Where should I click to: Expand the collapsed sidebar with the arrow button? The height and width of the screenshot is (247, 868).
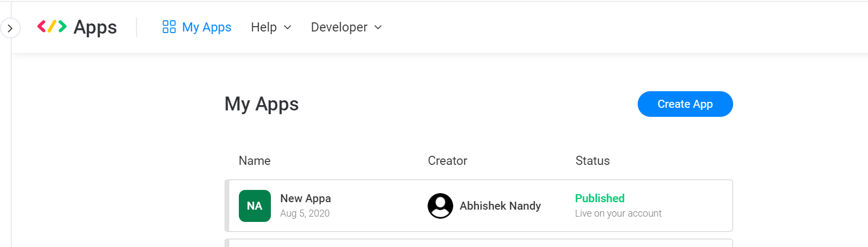tap(10, 28)
